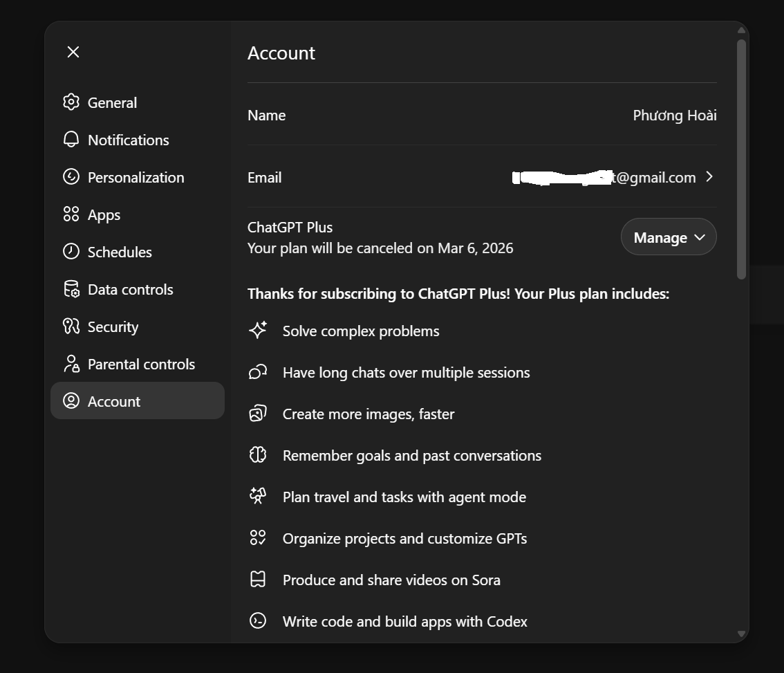The height and width of the screenshot is (673, 784).
Task: Click the plan cancellation date text
Action: (x=380, y=248)
